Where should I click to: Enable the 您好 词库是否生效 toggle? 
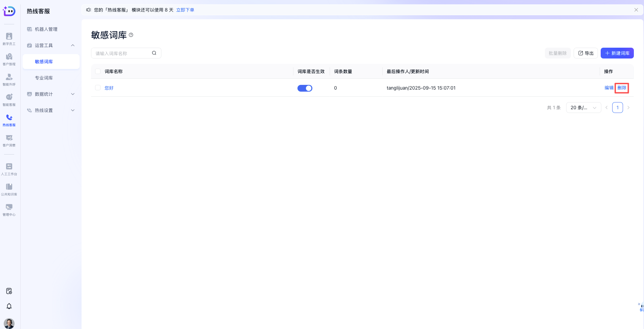(305, 88)
